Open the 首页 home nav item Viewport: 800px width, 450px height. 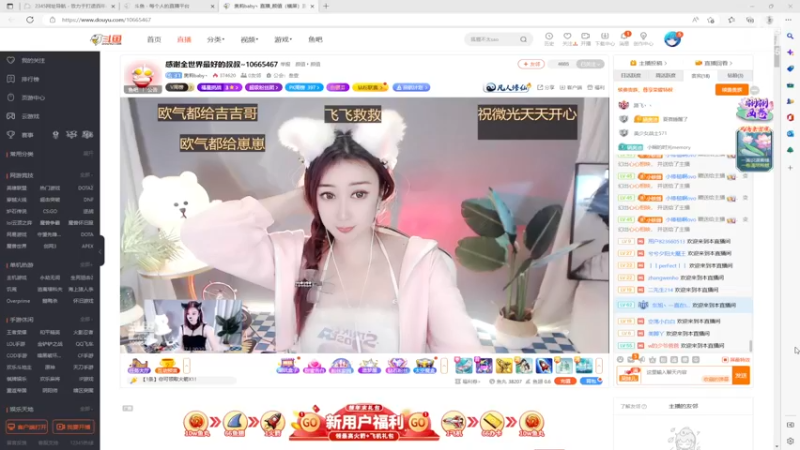(154, 39)
